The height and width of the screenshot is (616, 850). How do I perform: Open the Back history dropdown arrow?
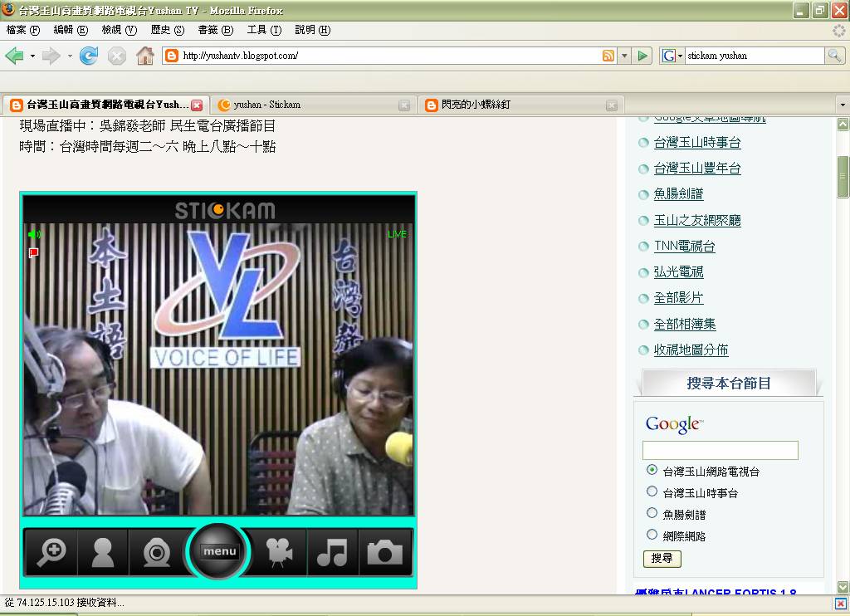(x=32, y=56)
